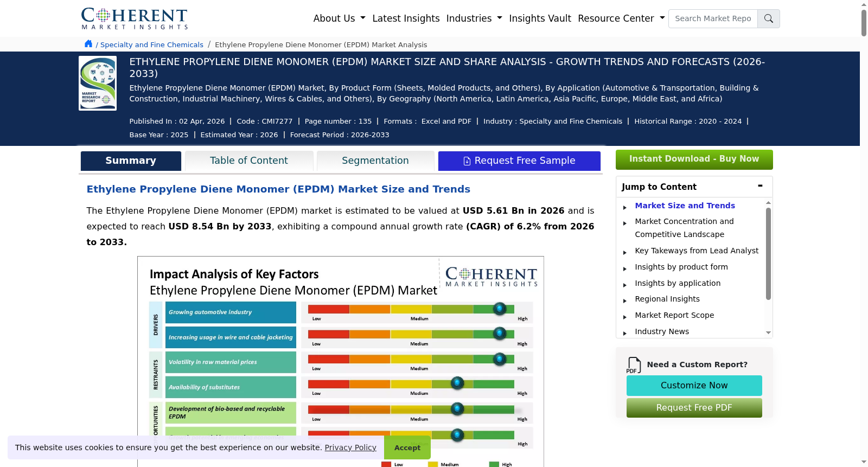Click the Coherent Market Insights logo
The height and width of the screenshot is (467, 868).
(135, 18)
